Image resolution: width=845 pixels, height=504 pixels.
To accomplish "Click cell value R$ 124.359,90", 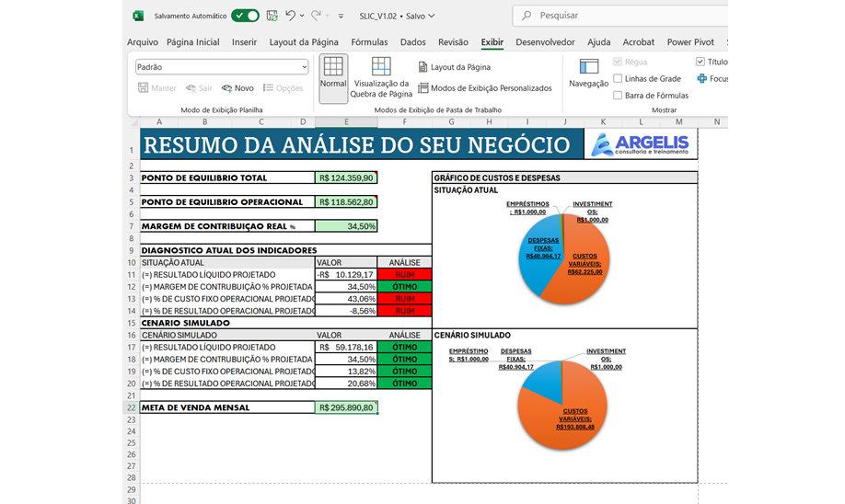I will point(346,178).
